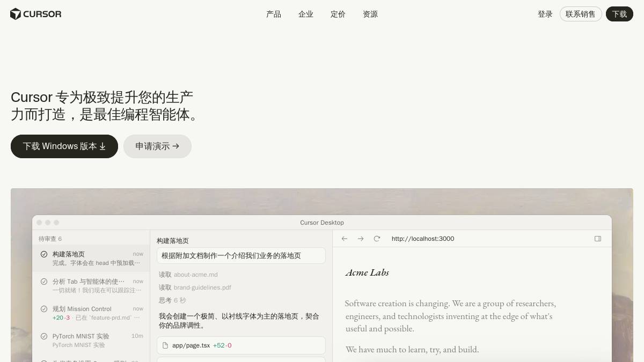The image size is (644, 362).
Task: Click the Cursor Desktop window title
Action: coord(322,223)
